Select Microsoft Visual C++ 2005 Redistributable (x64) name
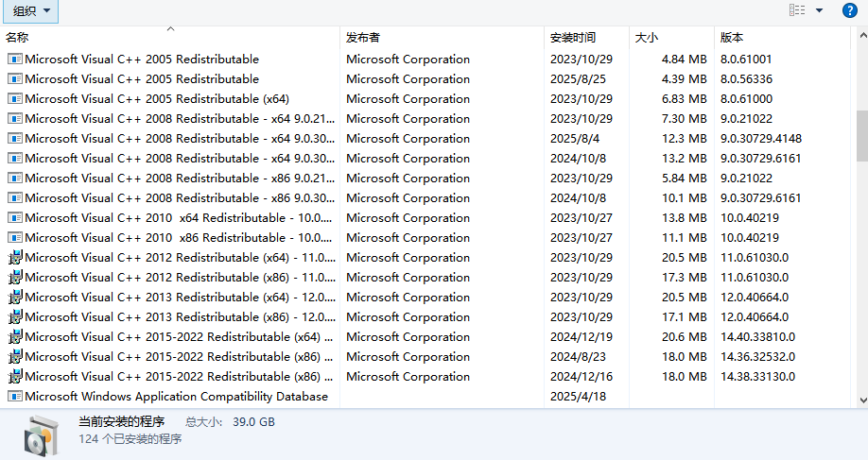Viewport: 868px width, 460px height. pyautogui.click(x=157, y=99)
